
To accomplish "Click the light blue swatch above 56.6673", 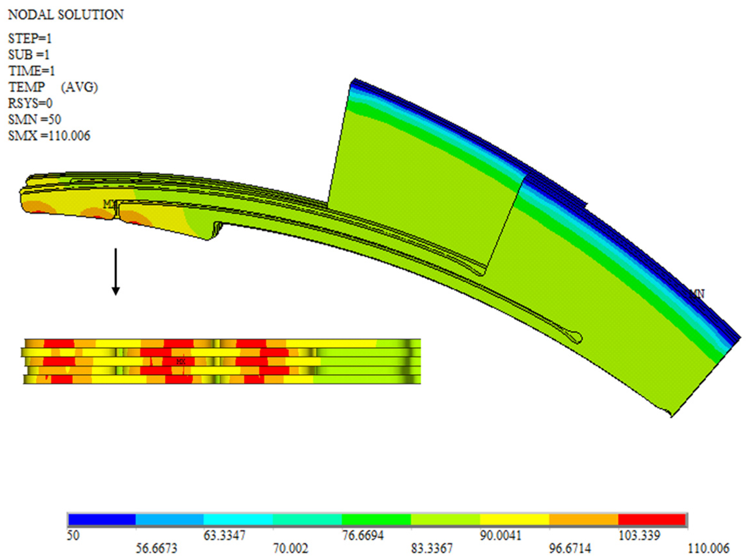I will tap(170, 519).
